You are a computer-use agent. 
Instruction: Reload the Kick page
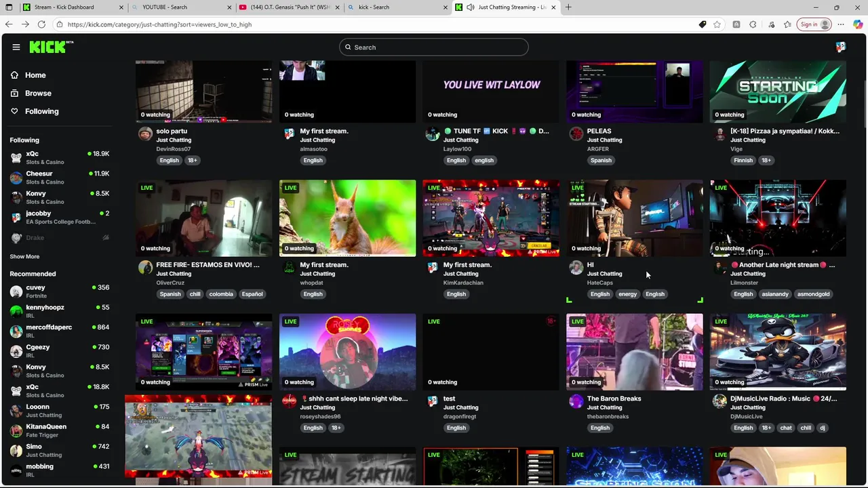tap(41, 24)
